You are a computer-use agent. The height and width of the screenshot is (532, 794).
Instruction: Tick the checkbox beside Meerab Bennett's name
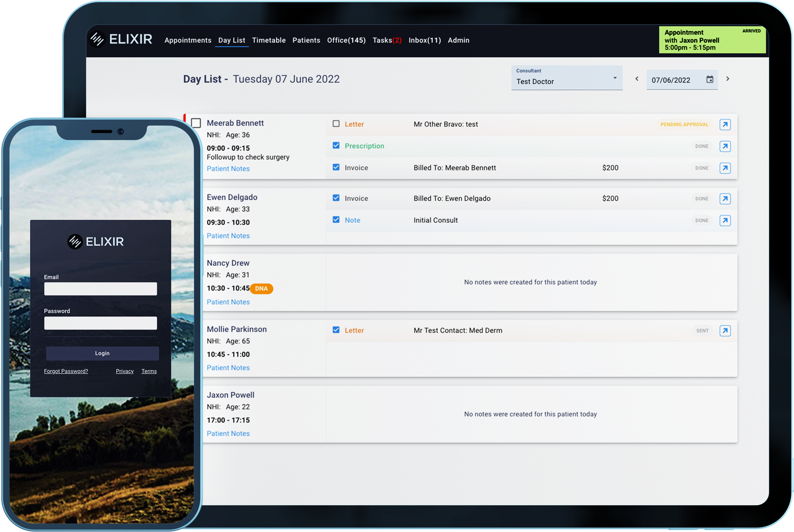click(196, 123)
